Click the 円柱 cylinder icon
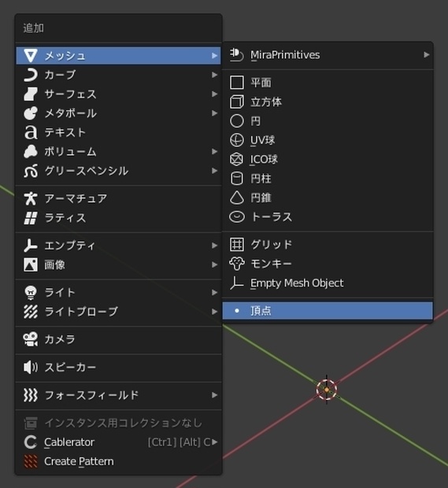The height and width of the screenshot is (488, 448). coord(237,179)
